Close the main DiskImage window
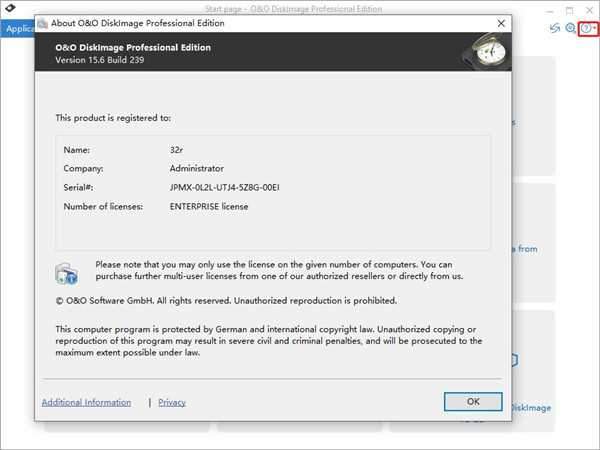Viewport: 600px width, 450px height. point(589,10)
